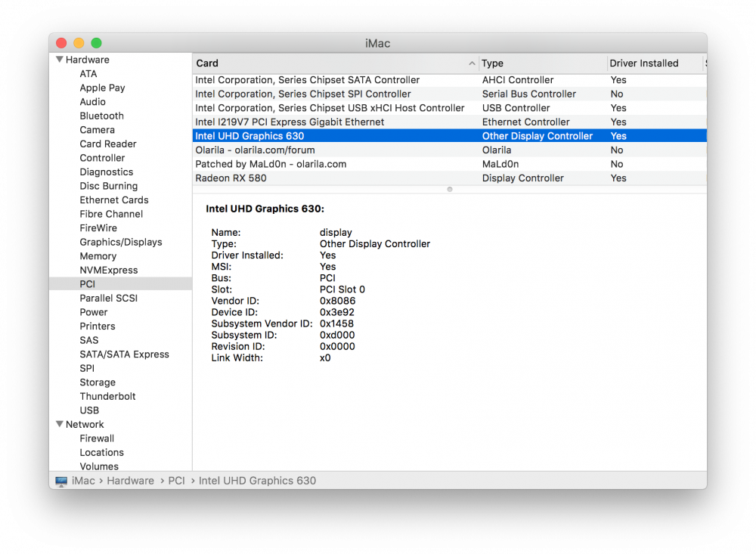Open Graphics/Displays in the sidebar
Image resolution: width=756 pixels, height=554 pixels.
pos(121,242)
